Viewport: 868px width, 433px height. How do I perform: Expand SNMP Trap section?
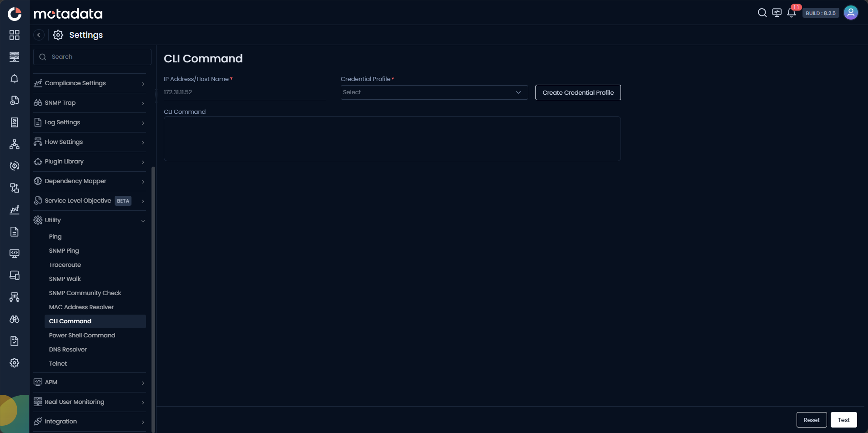coord(90,103)
